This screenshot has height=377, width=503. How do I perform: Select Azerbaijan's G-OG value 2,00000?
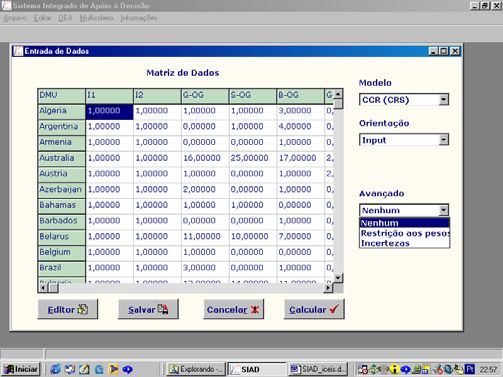pyautogui.click(x=205, y=190)
